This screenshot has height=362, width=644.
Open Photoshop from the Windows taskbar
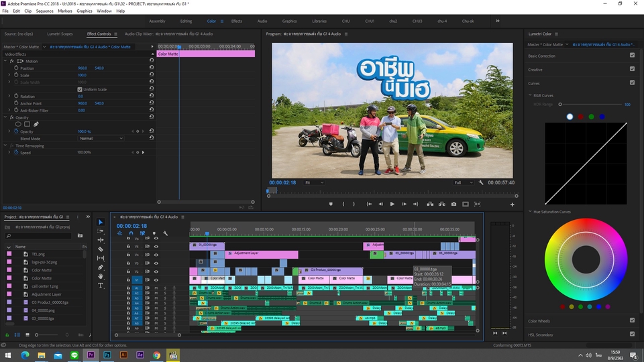[x=107, y=355]
